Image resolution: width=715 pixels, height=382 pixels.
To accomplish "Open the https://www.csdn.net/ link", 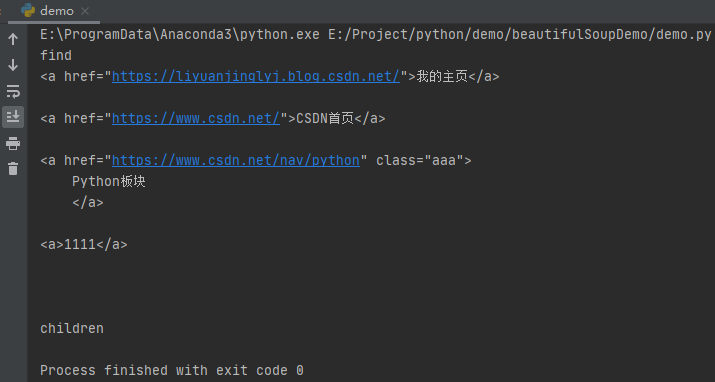I will (x=196, y=118).
